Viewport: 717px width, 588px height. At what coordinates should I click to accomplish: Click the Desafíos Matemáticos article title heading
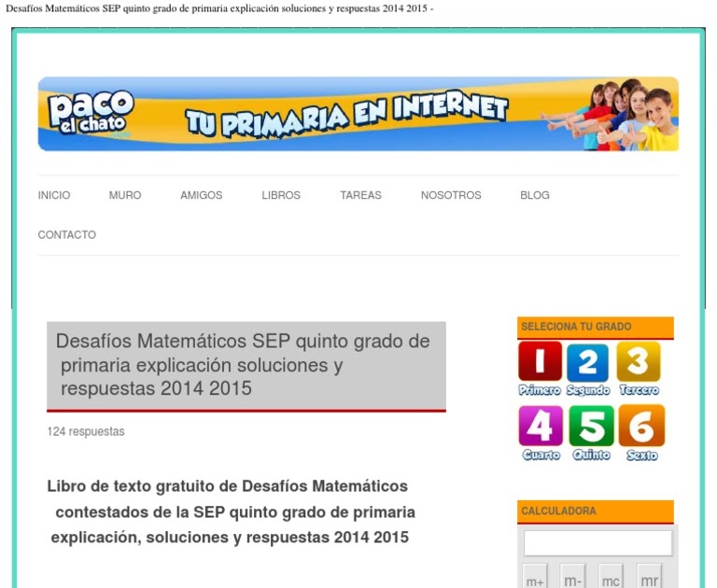246,365
